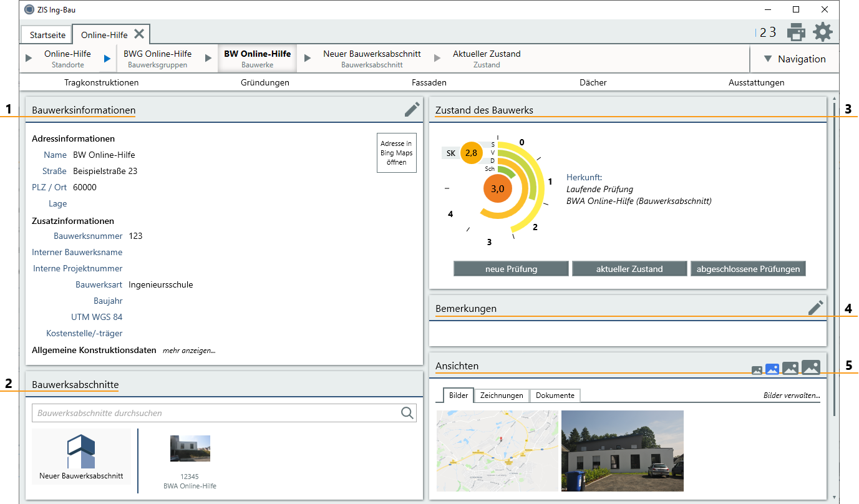The height and width of the screenshot is (504, 859).
Task: Choose the largest image size icon in Ansichten
Action: point(811,367)
